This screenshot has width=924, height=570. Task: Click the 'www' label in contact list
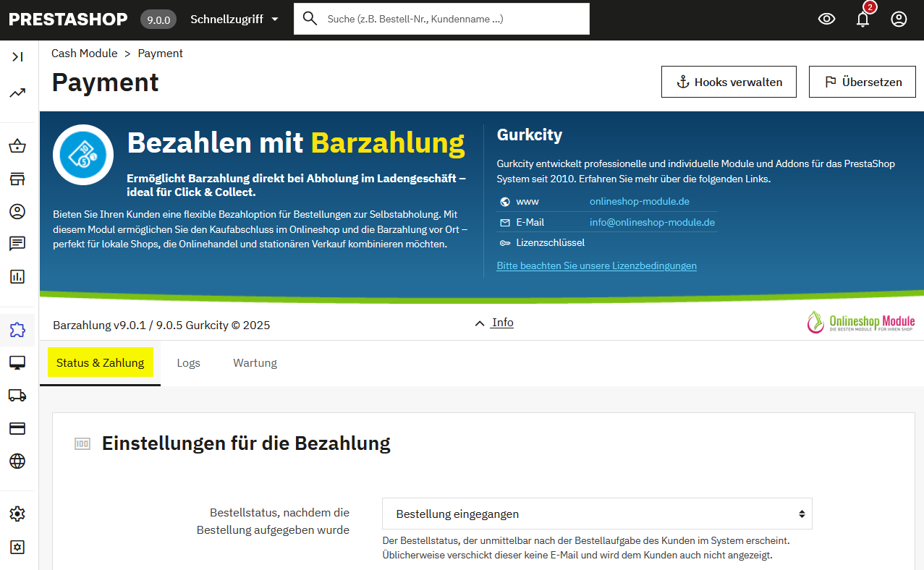point(527,201)
